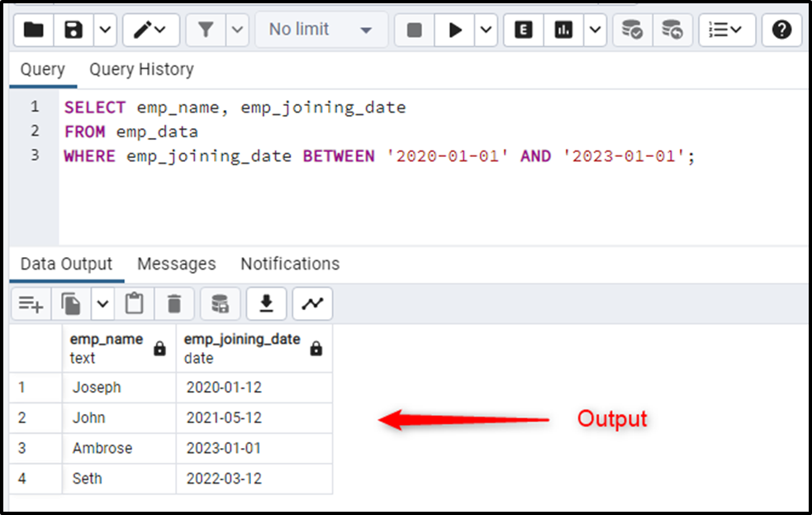Open the Help documentation
812x515 pixels.
coord(781,29)
